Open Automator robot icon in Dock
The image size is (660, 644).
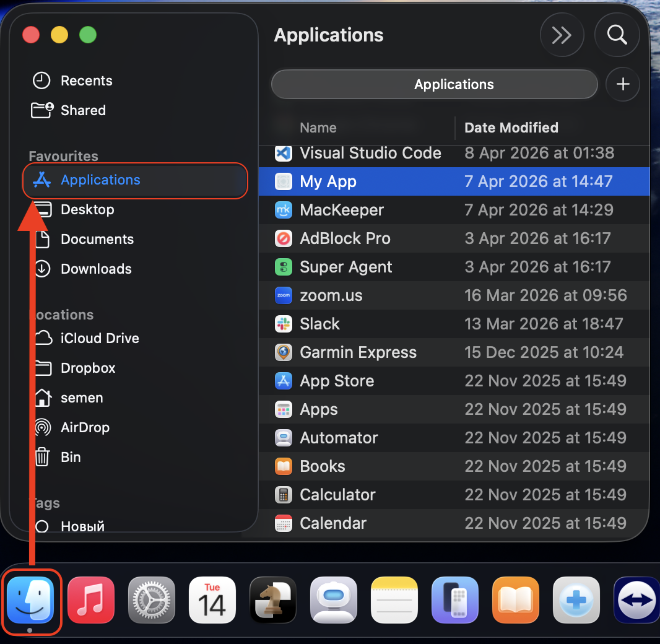[x=334, y=600]
